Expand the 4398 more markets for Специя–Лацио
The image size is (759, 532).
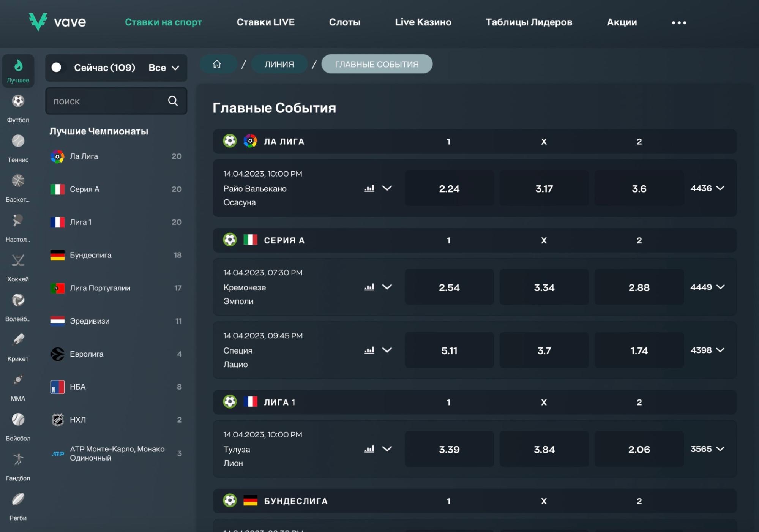tap(707, 350)
